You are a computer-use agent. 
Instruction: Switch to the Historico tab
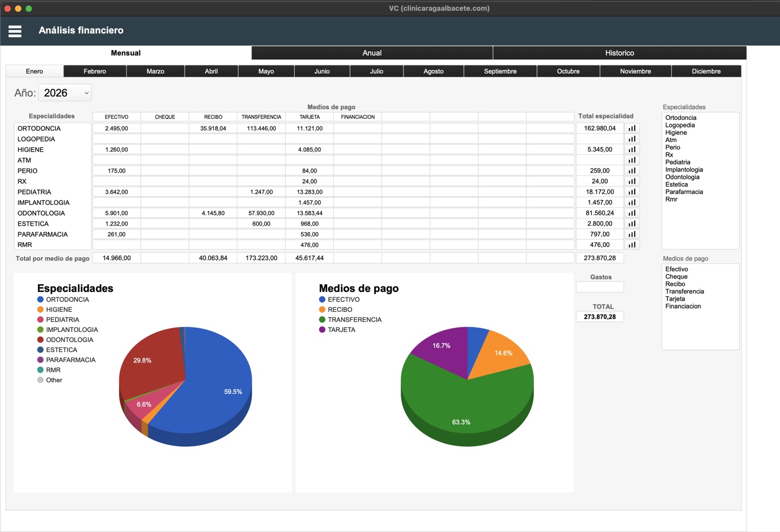[x=620, y=53]
